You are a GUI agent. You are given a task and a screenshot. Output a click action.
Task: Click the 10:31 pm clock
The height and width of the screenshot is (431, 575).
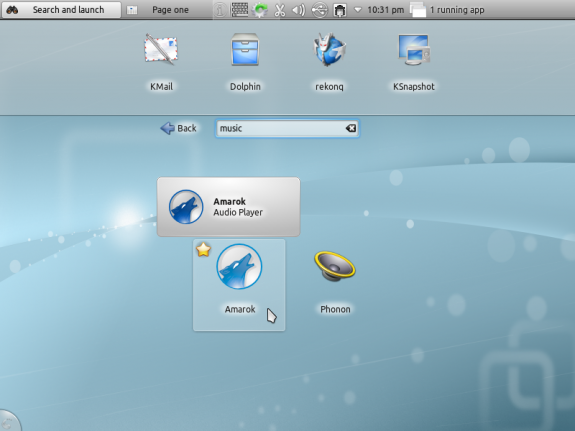coord(385,10)
